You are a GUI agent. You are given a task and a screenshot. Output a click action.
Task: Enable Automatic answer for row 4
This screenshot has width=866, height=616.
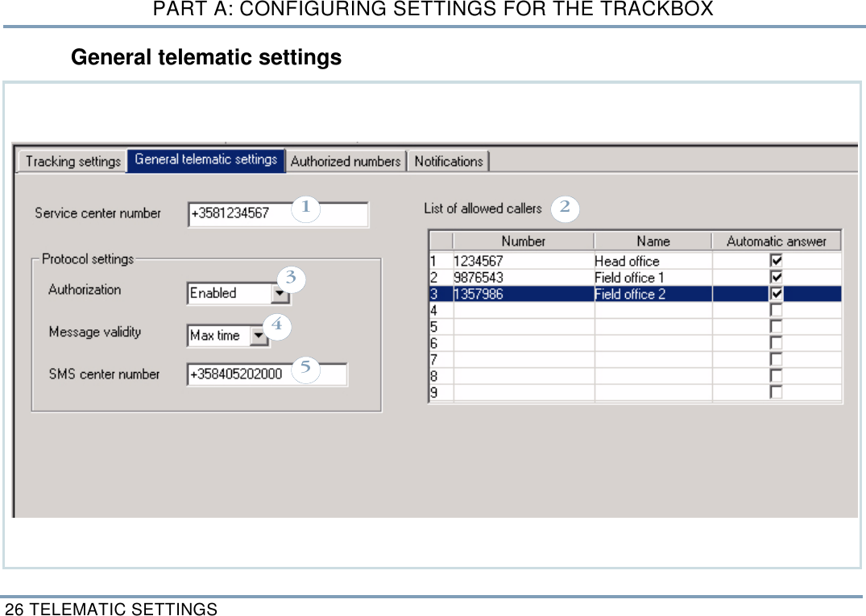click(774, 310)
